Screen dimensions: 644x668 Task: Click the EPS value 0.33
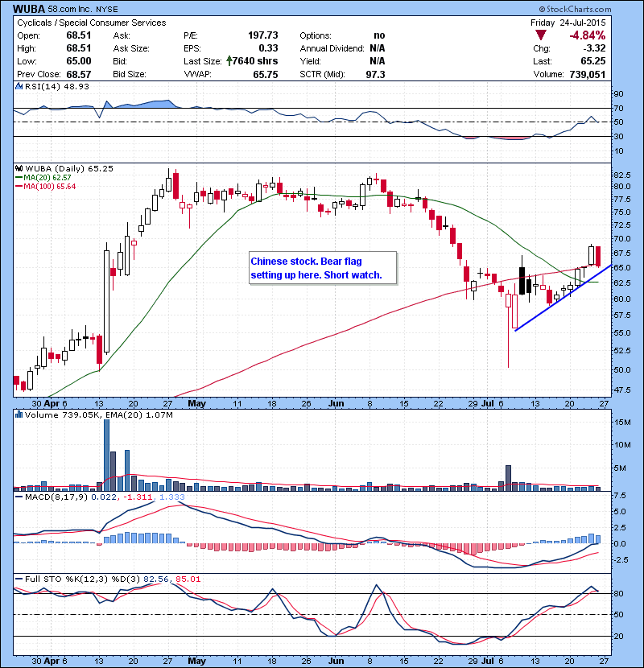click(268, 48)
